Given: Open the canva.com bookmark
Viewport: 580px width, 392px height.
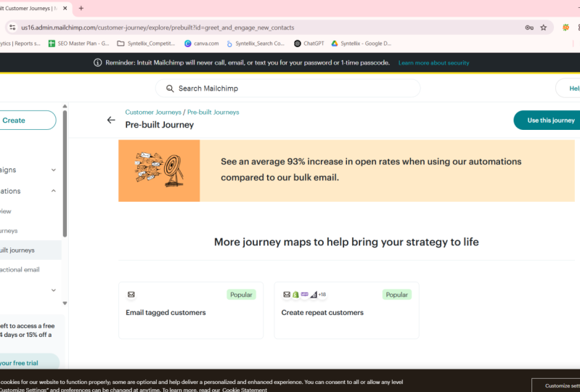Looking at the screenshot, I should [202, 44].
